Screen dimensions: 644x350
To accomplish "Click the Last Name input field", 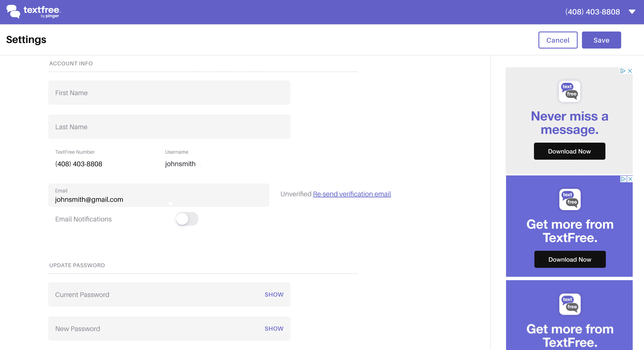I will pos(169,127).
